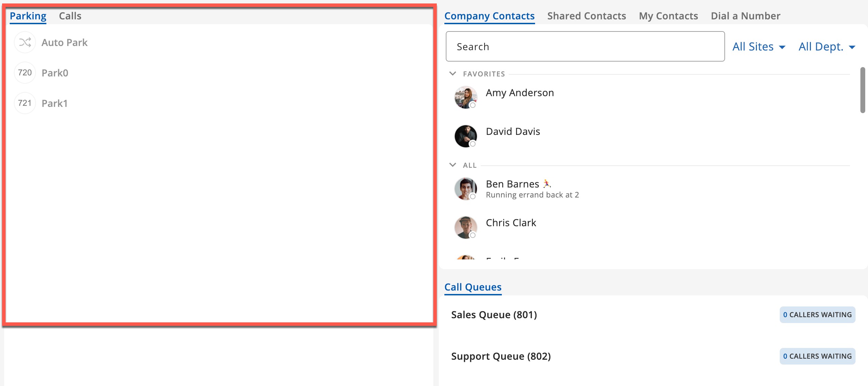The width and height of the screenshot is (868, 386).
Task: Click Support Queue callers waiting badge
Action: [x=817, y=356]
